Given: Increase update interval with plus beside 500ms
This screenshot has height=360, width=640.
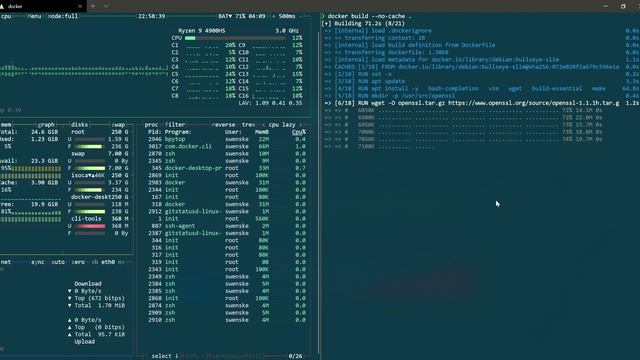Looking at the screenshot, I should [273, 16].
